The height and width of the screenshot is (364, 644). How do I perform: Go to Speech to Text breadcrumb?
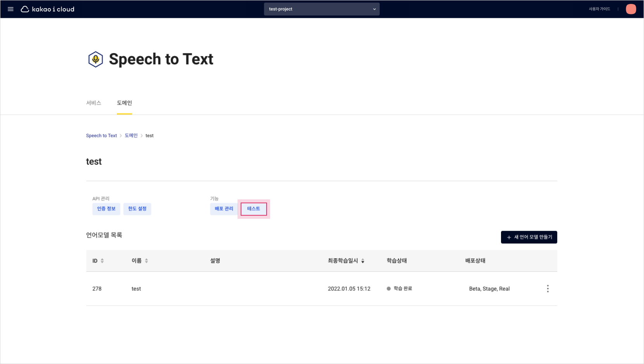pos(102,136)
